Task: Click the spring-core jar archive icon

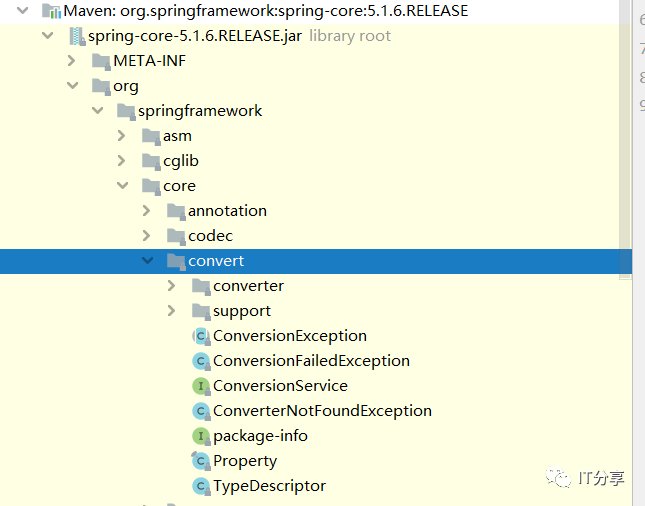Action: [75, 36]
